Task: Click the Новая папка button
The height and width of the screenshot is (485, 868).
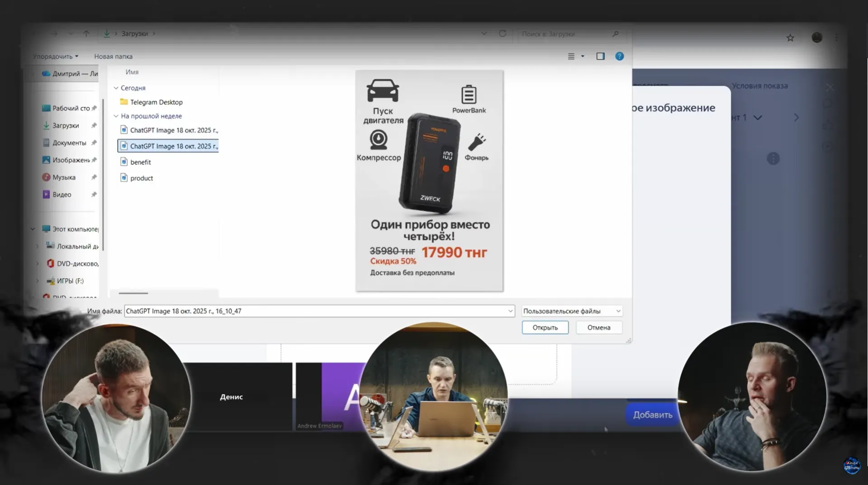Action: tap(113, 56)
